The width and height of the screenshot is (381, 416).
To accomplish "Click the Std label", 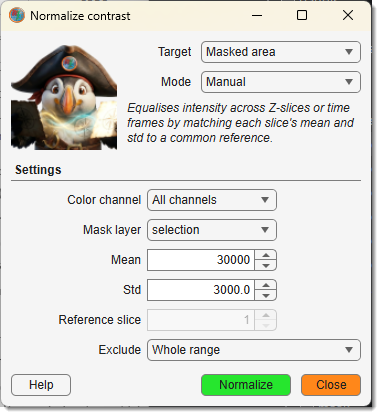I will pyautogui.click(x=132, y=290).
